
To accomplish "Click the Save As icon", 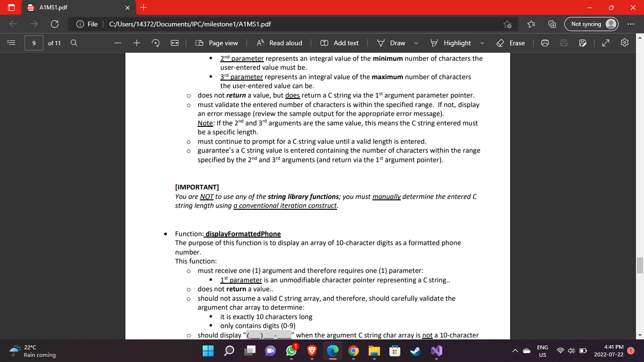I will (x=582, y=43).
